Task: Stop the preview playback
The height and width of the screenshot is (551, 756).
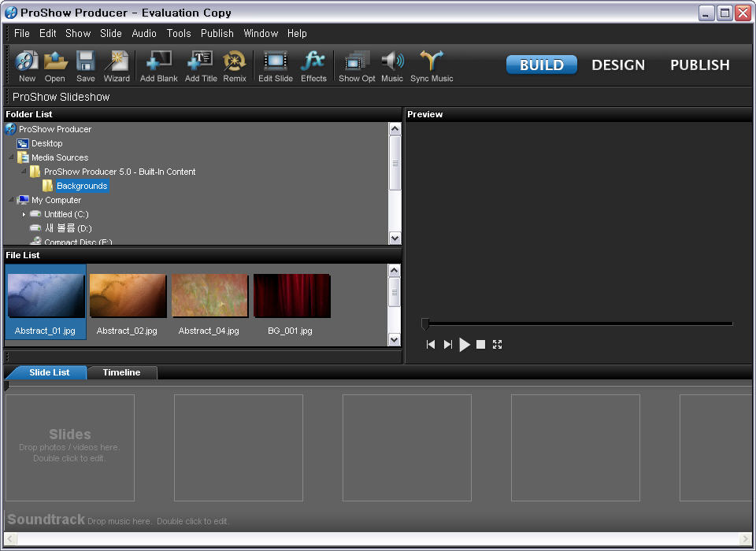Action: point(480,344)
